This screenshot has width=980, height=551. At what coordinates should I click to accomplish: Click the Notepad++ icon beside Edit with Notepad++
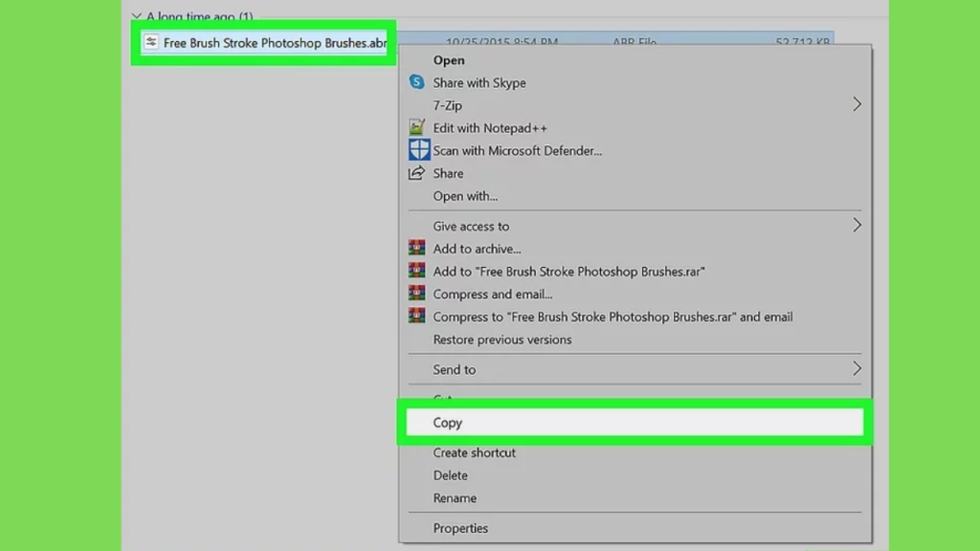tap(416, 127)
